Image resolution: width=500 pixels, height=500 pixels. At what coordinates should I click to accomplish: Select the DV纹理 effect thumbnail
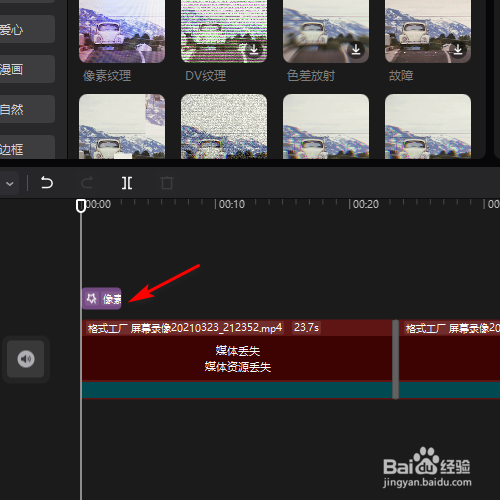(x=224, y=31)
